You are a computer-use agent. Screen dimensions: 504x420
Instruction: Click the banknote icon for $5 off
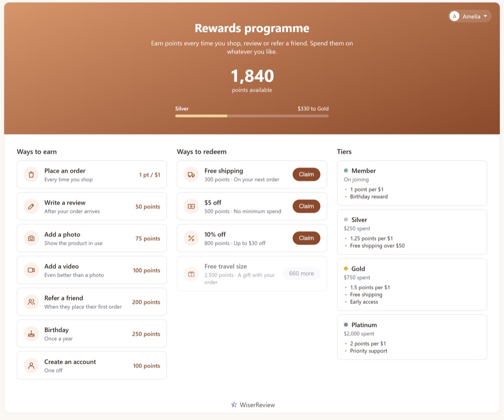191,207
